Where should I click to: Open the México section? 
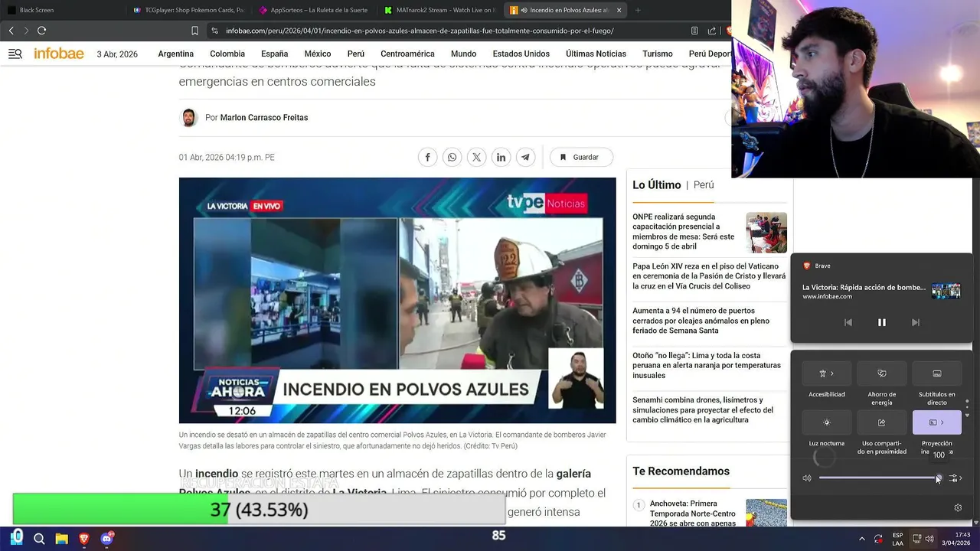point(317,54)
